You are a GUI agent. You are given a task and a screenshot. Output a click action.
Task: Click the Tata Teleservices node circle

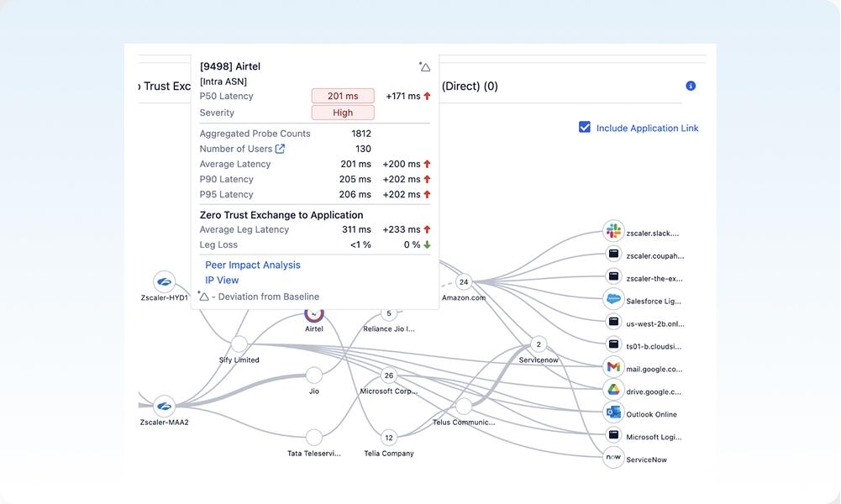coord(313,438)
